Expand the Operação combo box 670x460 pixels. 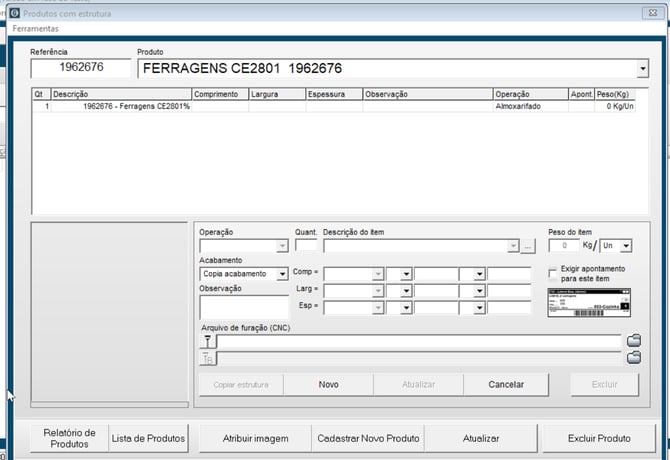point(282,246)
